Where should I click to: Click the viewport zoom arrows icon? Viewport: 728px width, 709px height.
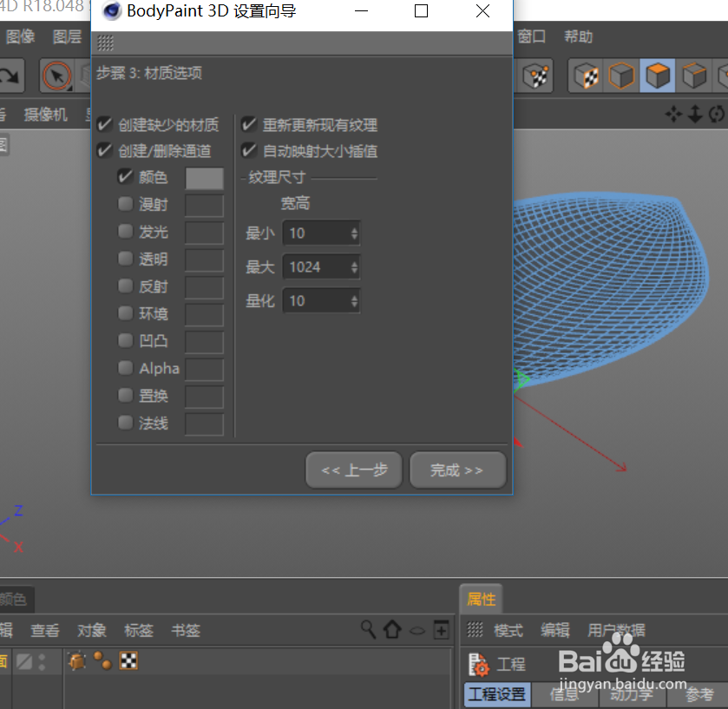click(x=695, y=114)
